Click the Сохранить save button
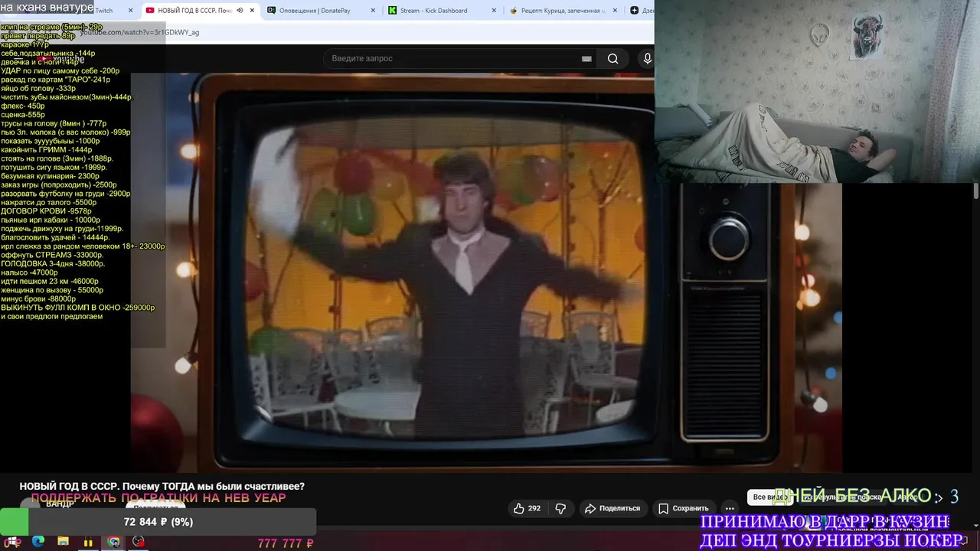This screenshot has height=551, width=980. coord(684,508)
